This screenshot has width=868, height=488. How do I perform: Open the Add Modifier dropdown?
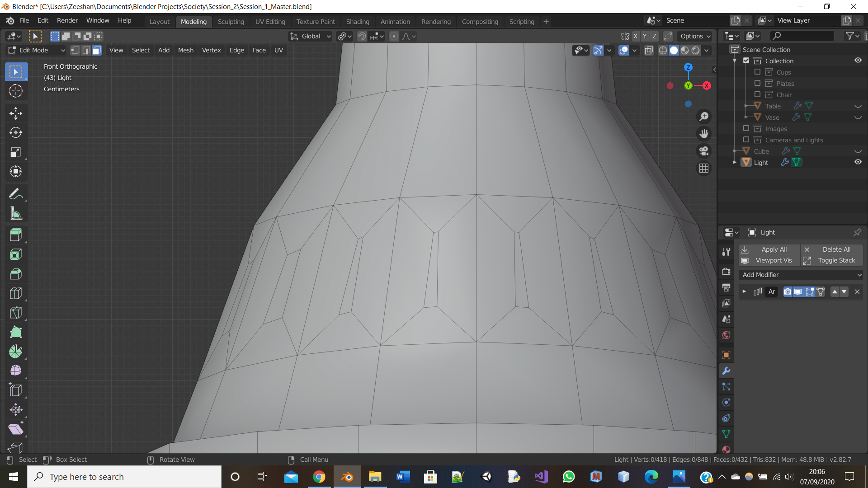801,275
